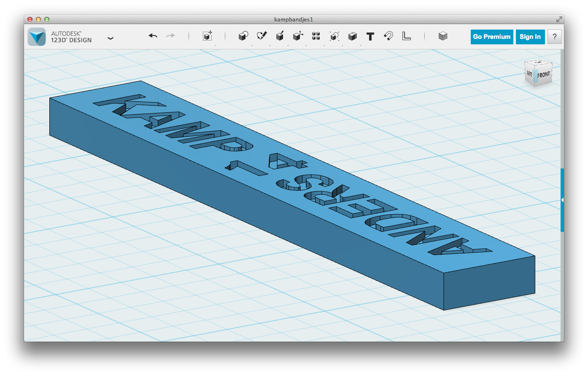The height and width of the screenshot is (375, 588).
Task: Open the Construct tool menu
Action: tap(280, 36)
